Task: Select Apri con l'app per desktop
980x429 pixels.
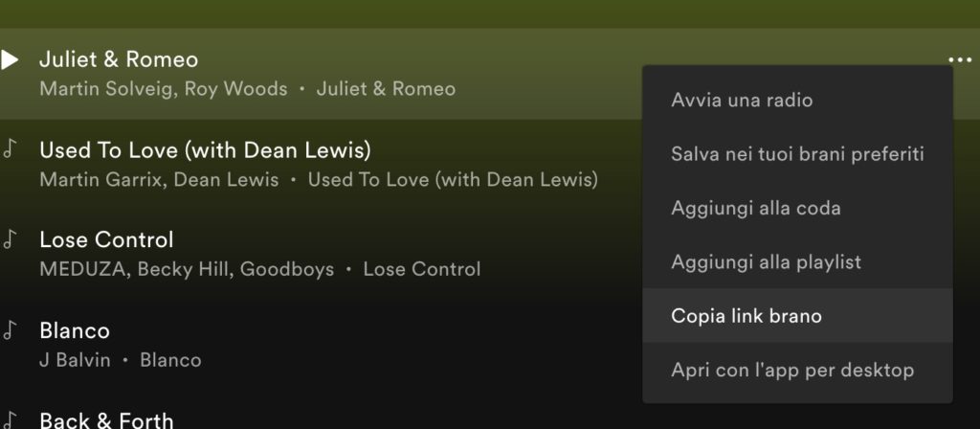Action: coord(792,370)
